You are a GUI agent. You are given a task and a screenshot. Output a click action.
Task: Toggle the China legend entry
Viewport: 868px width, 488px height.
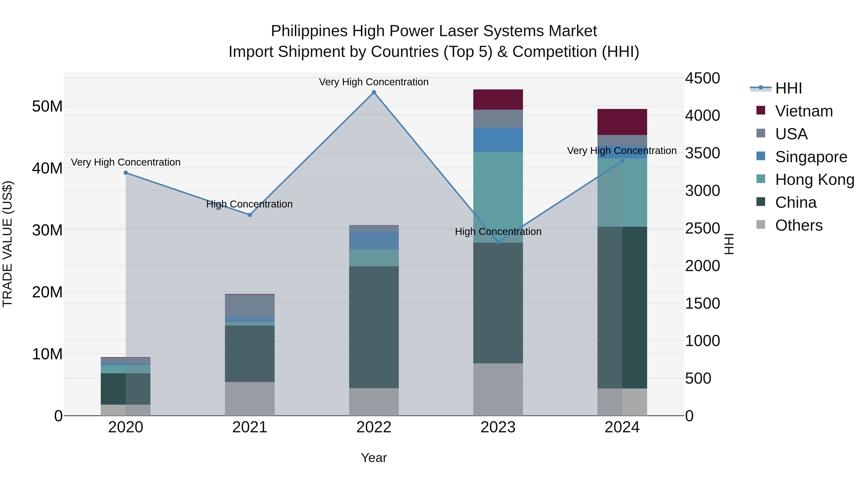[786, 202]
